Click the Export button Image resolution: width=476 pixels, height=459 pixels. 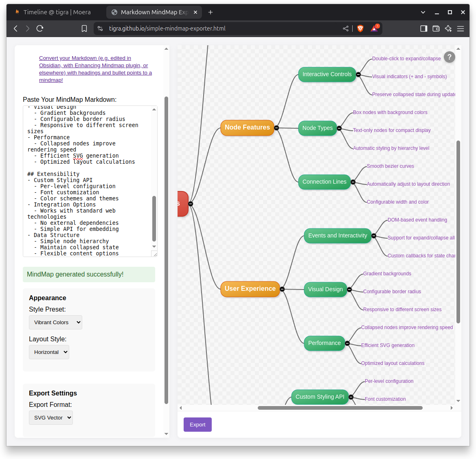[197, 424]
